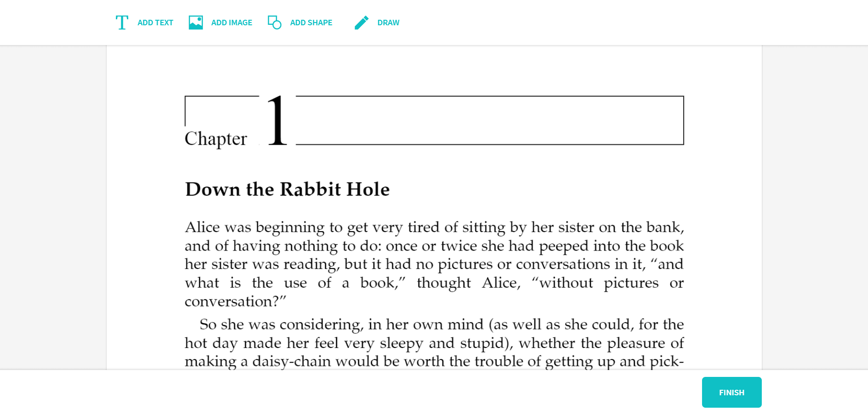Click the picture icon for Add Image
This screenshot has height=410, width=868.
point(196,23)
